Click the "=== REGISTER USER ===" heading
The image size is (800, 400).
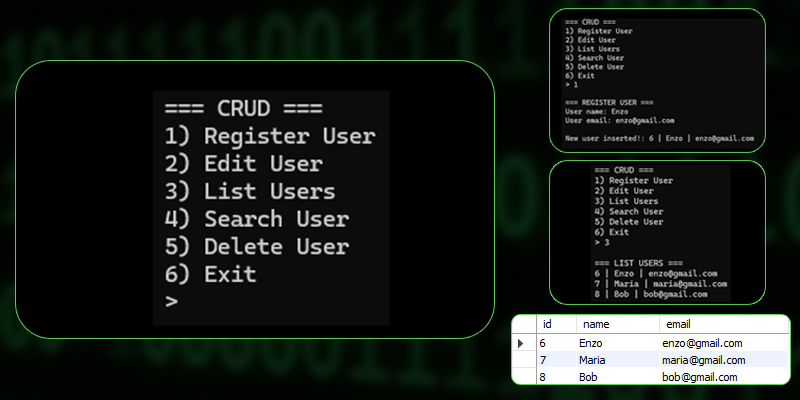[x=609, y=103]
